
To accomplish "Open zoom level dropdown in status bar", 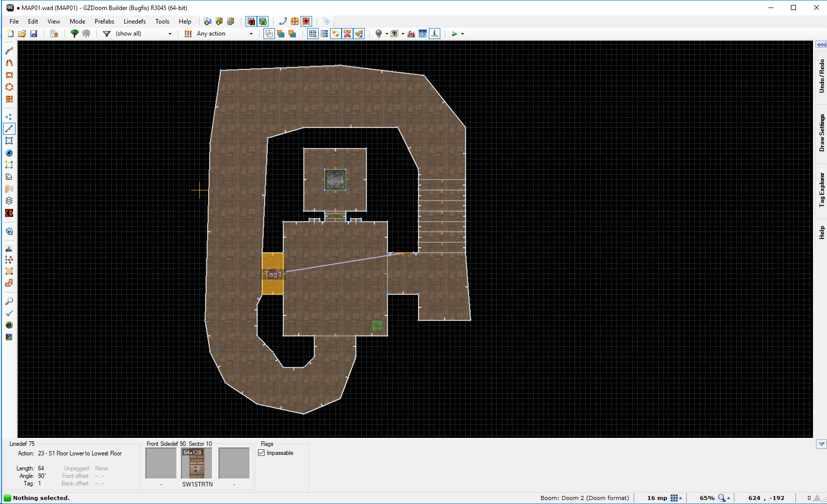I will pos(724,498).
